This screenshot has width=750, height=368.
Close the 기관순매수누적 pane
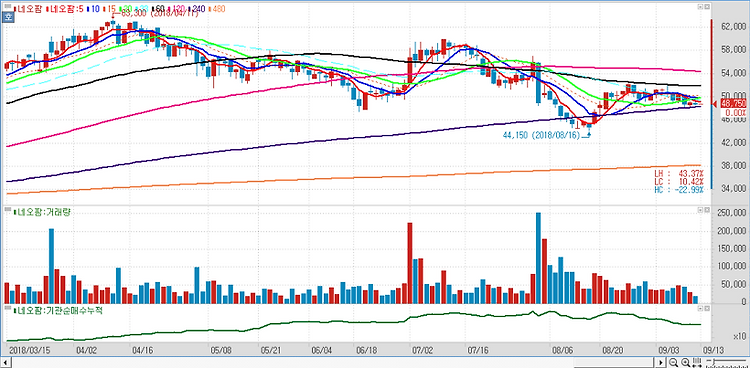[707, 309]
